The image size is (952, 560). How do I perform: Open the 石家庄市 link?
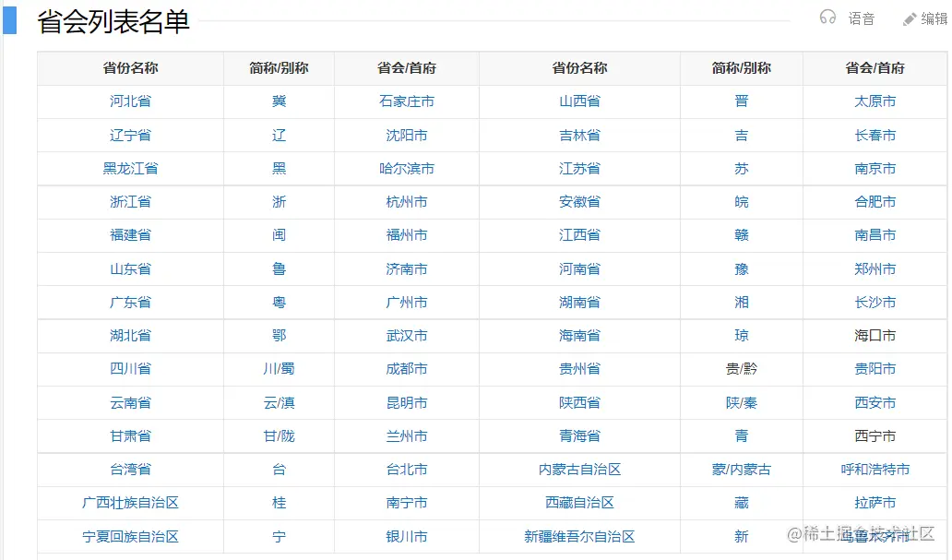407,101
